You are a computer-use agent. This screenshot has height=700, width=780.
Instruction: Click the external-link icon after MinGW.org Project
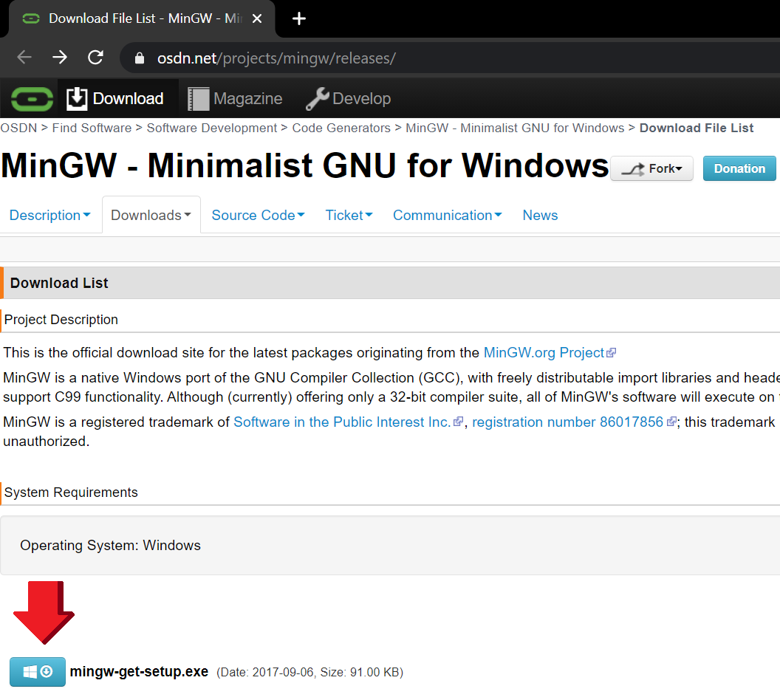pos(612,353)
